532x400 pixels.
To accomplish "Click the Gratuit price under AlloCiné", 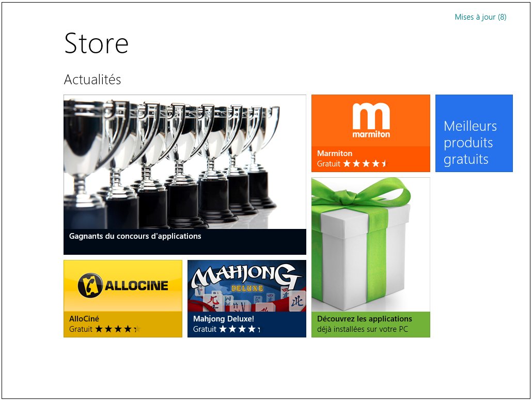I will [81, 329].
